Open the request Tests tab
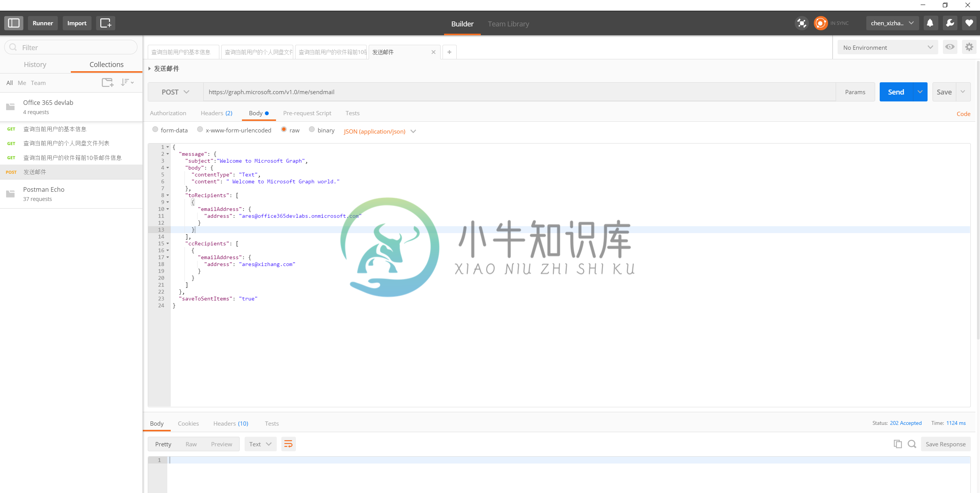Image resolution: width=980 pixels, height=493 pixels. pos(353,113)
